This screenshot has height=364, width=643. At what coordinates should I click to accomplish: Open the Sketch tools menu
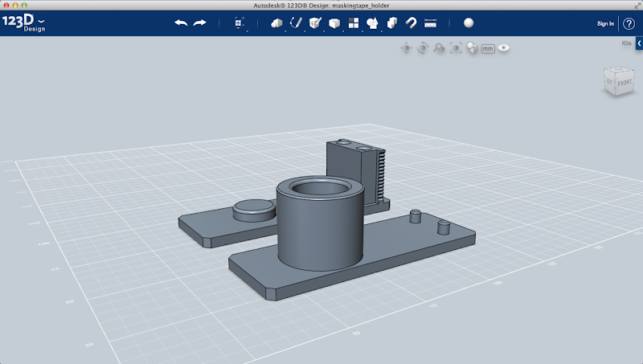pos(296,23)
